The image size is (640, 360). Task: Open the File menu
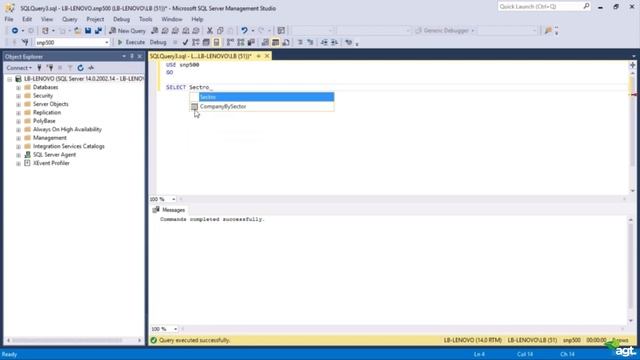click(9, 19)
